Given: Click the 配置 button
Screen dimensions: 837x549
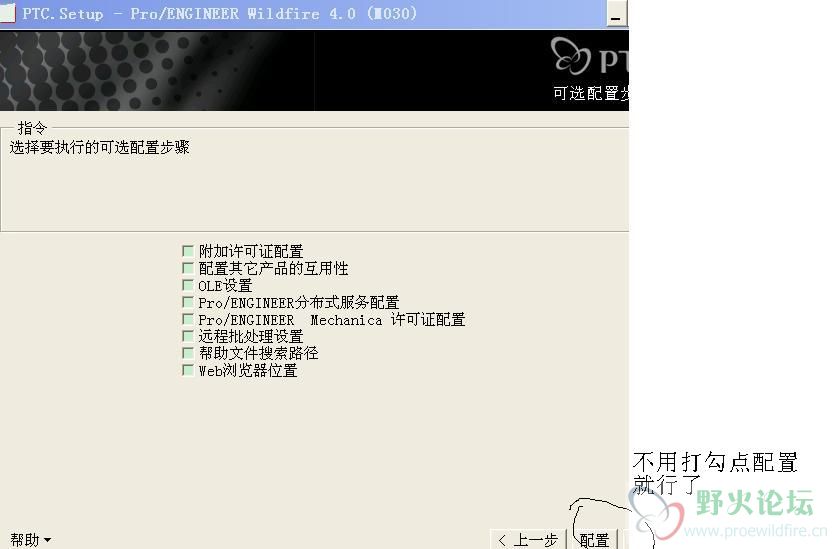Looking at the screenshot, I should click(x=594, y=540).
